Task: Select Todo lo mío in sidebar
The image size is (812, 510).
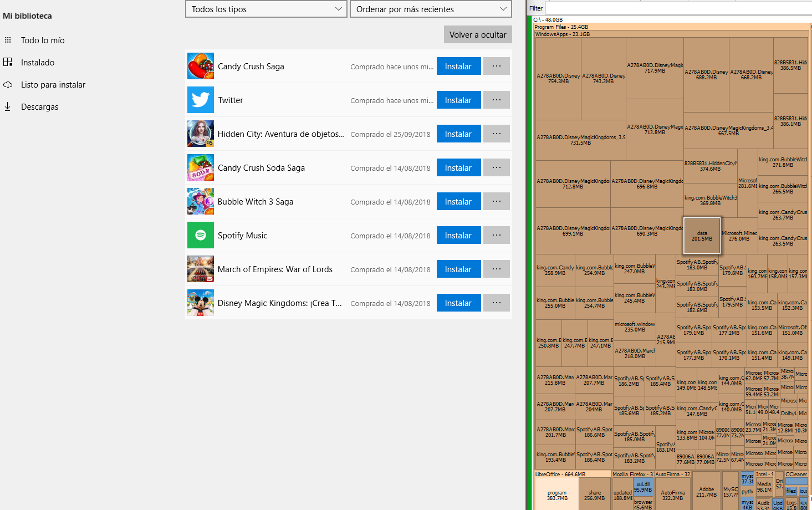Action: (x=43, y=40)
